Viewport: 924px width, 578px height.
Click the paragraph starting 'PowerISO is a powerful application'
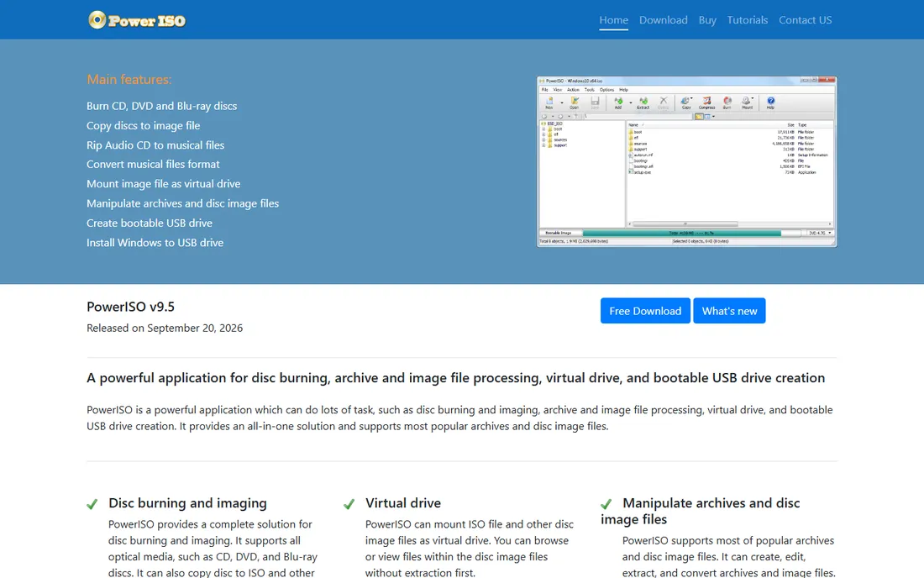coord(459,418)
